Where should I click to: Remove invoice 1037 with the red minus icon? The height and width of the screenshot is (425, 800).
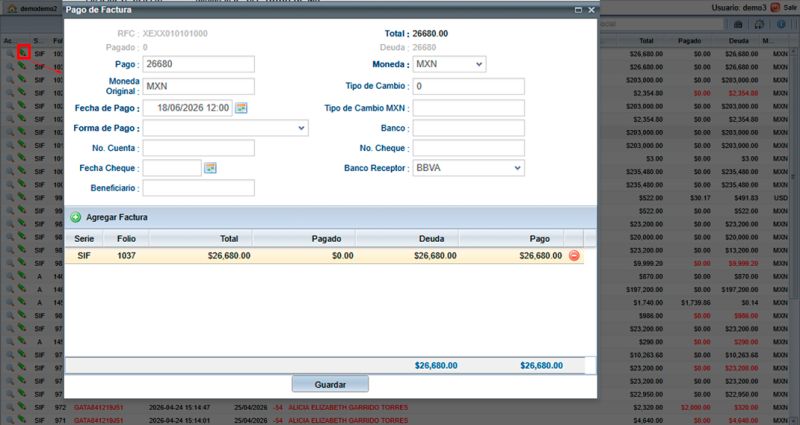coord(574,256)
